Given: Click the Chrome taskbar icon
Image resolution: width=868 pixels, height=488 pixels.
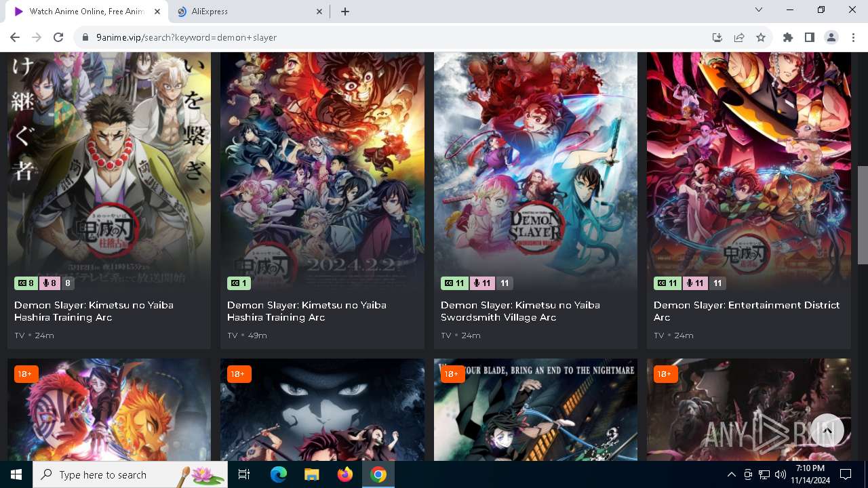Looking at the screenshot, I should (378, 474).
